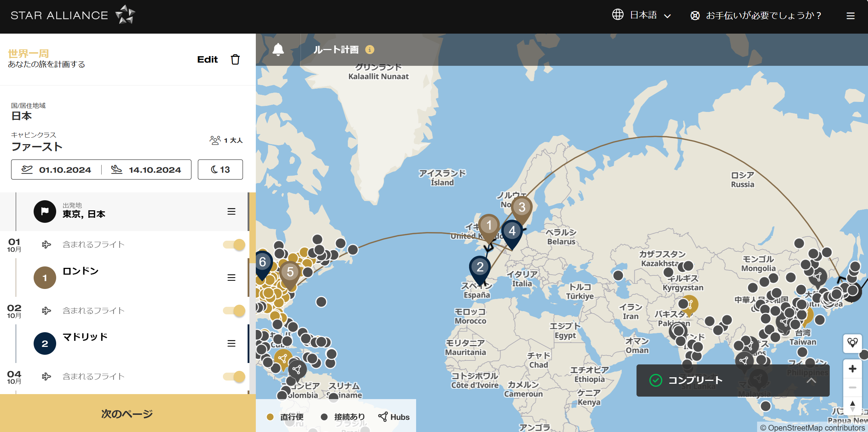Click map pin number 4
The width and height of the screenshot is (868, 432).
point(512,232)
